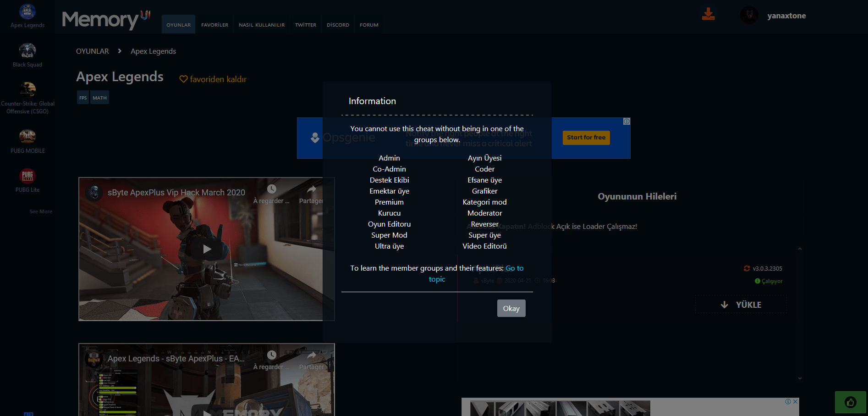Select the MATH tag
The height and width of the screenshot is (416, 868).
point(99,98)
